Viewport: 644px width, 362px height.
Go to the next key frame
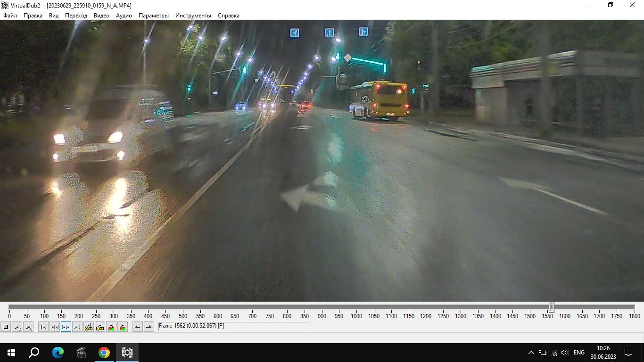[100, 327]
